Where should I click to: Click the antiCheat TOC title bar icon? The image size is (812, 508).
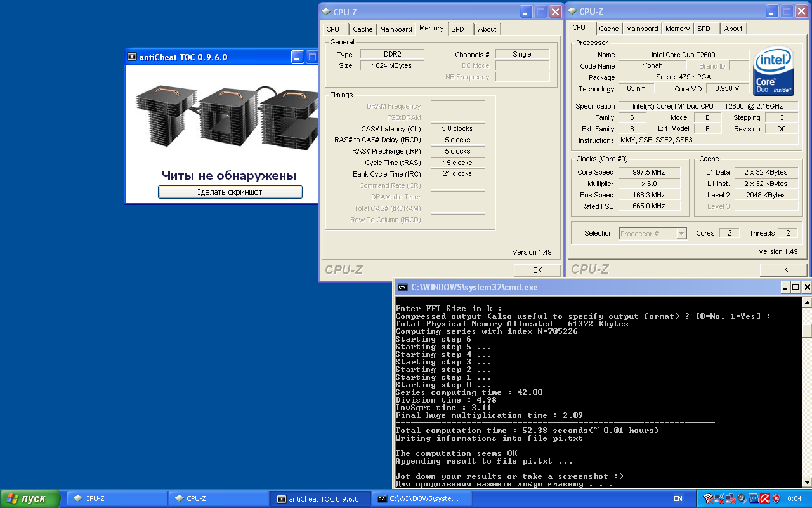pos(132,57)
